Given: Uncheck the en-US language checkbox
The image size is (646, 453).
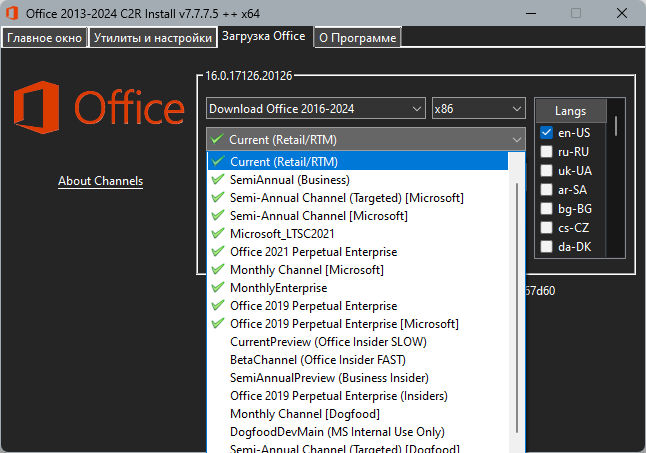Looking at the screenshot, I should pyautogui.click(x=546, y=133).
